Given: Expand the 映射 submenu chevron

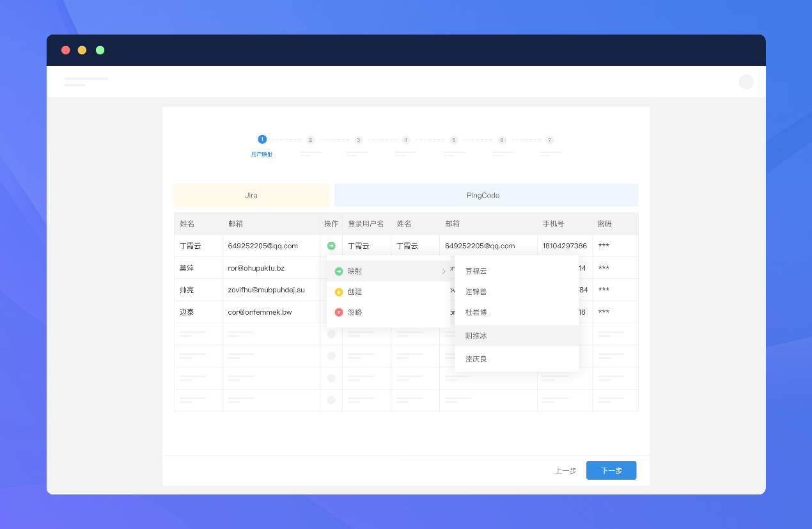Looking at the screenshot, I should point(443,271).
